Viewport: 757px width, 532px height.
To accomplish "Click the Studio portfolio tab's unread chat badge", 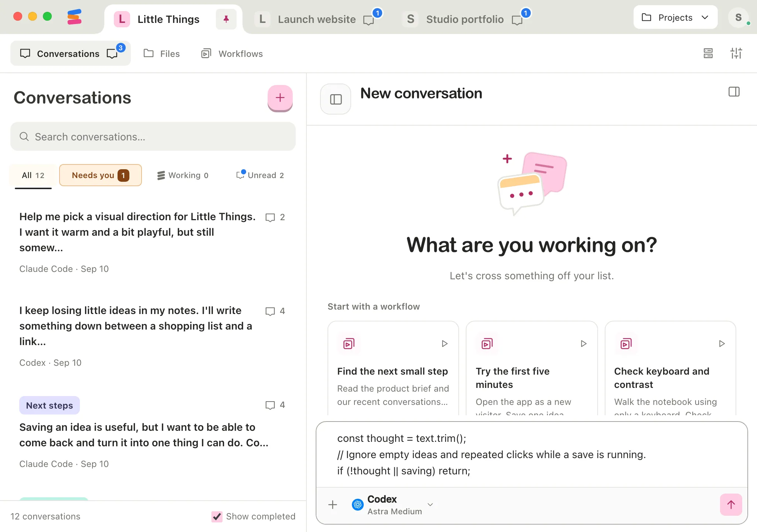I will click(521, 17).
